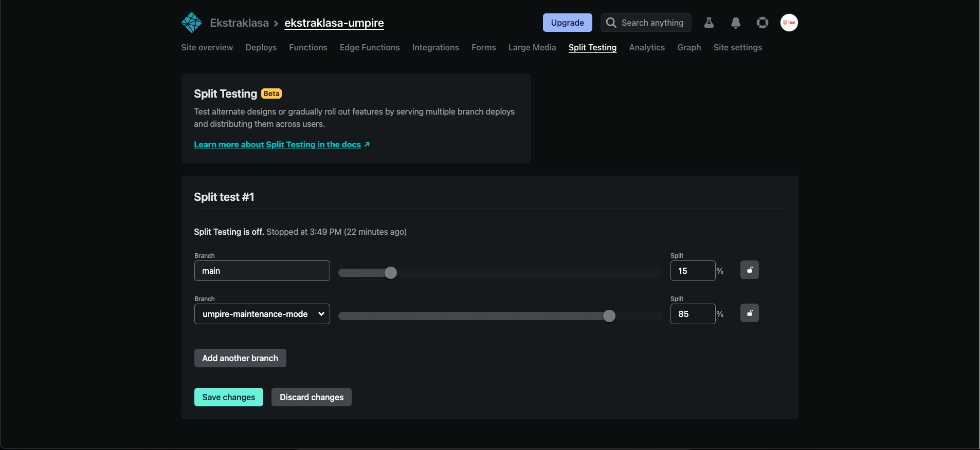
Task: Open Site settings tab
Action: (738, 47)
